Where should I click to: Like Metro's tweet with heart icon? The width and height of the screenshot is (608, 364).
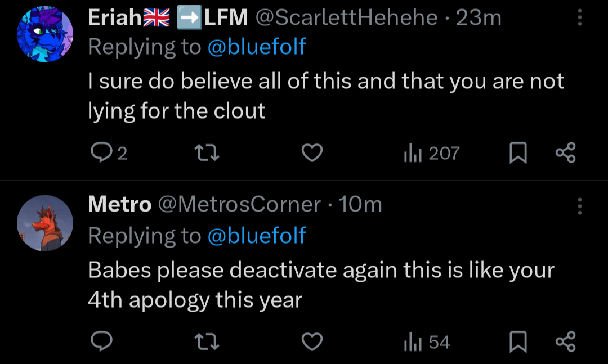click(312, 342)
